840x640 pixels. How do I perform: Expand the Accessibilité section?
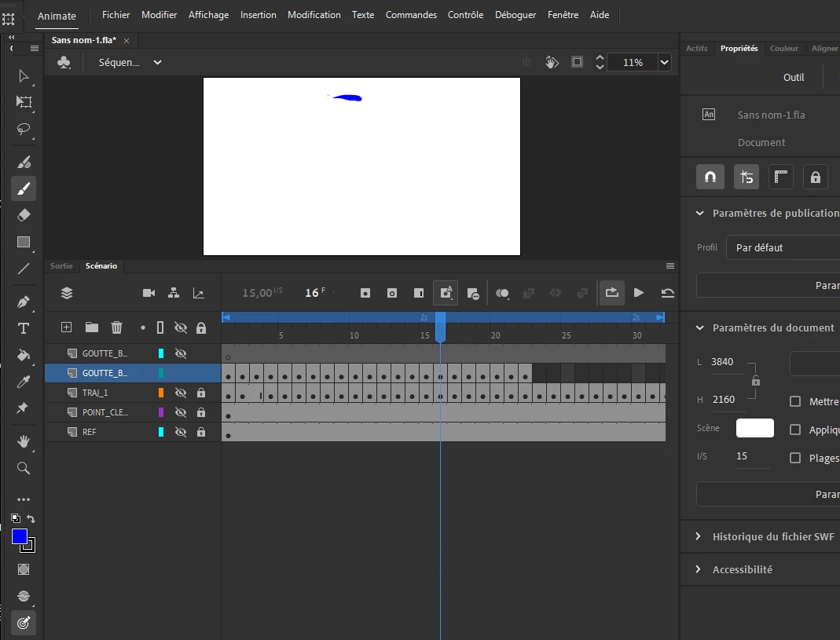click(x=699, y=569)
